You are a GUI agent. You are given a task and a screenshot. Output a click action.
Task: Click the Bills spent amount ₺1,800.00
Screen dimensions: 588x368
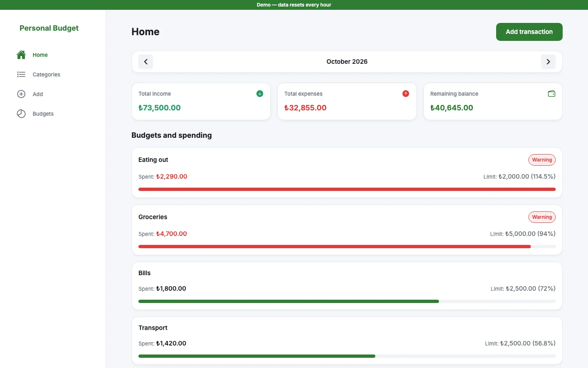tap(171, 289)
